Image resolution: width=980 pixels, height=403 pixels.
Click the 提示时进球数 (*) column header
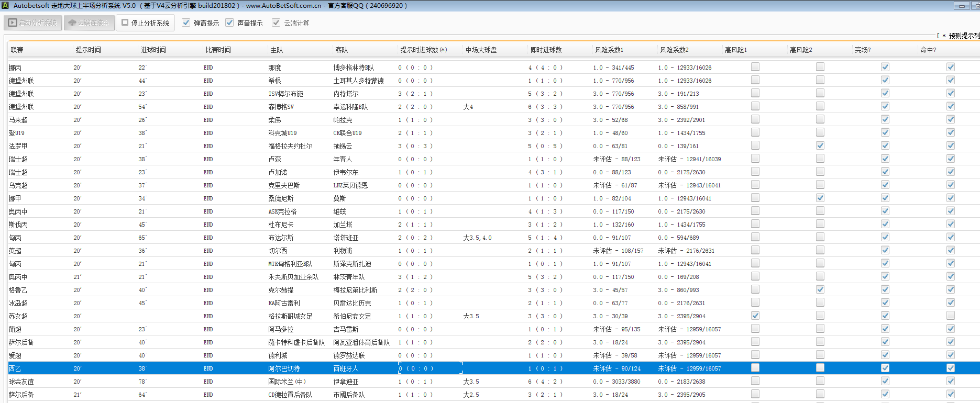[423, 50]
